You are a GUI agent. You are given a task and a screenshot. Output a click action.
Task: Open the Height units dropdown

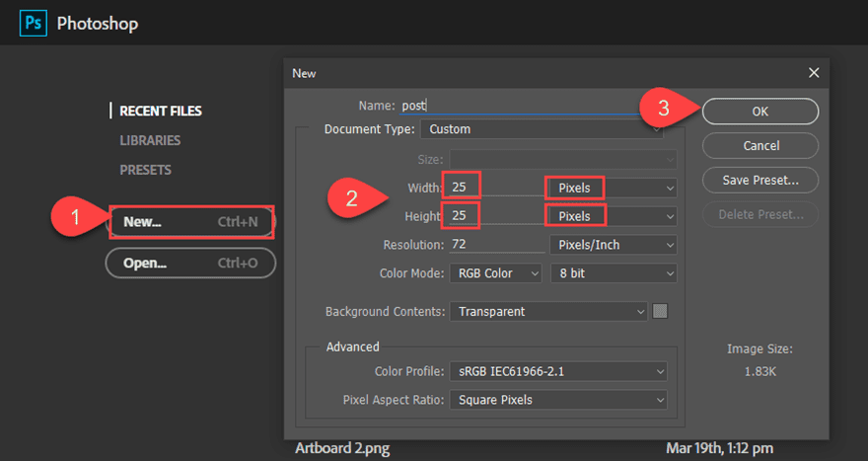tap(613, 216)
